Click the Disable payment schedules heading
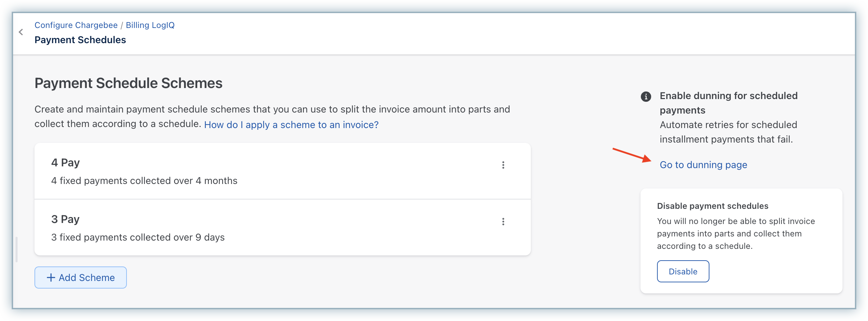This screenshot has width=868, height=321. (x=713, y=206)
